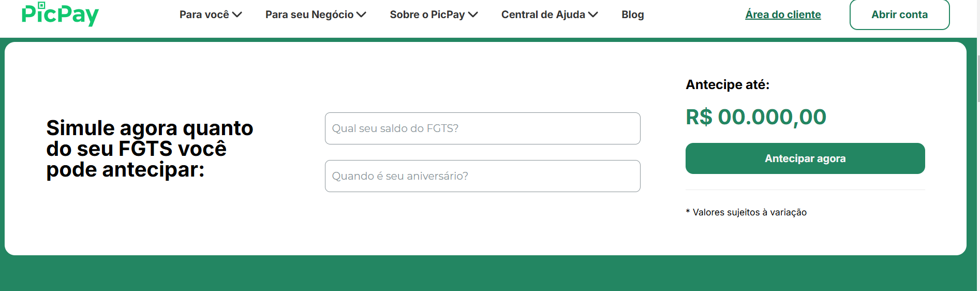
Task: Open the Área do cliente link
Action: click(x=783, y=14)
